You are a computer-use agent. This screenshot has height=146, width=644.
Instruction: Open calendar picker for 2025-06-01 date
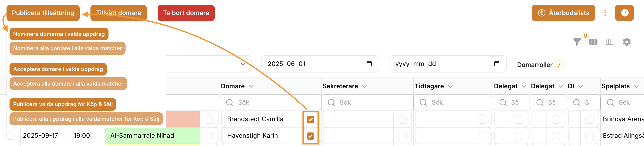point(369,64)
